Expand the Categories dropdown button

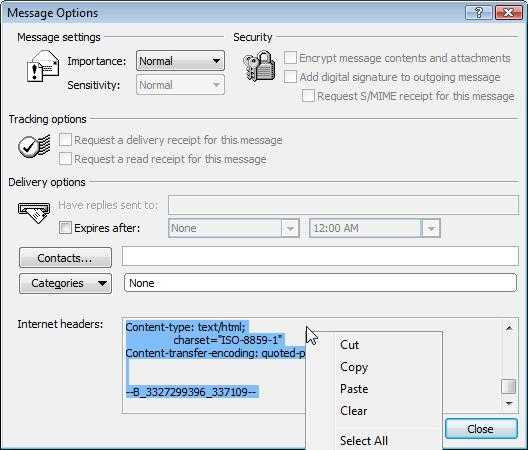coord(65,283)
